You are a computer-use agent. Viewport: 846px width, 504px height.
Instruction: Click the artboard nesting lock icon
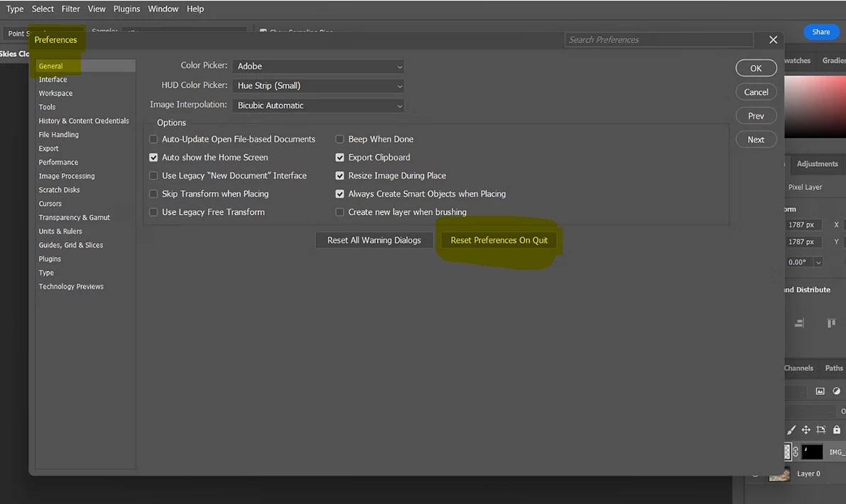[820, 430]
